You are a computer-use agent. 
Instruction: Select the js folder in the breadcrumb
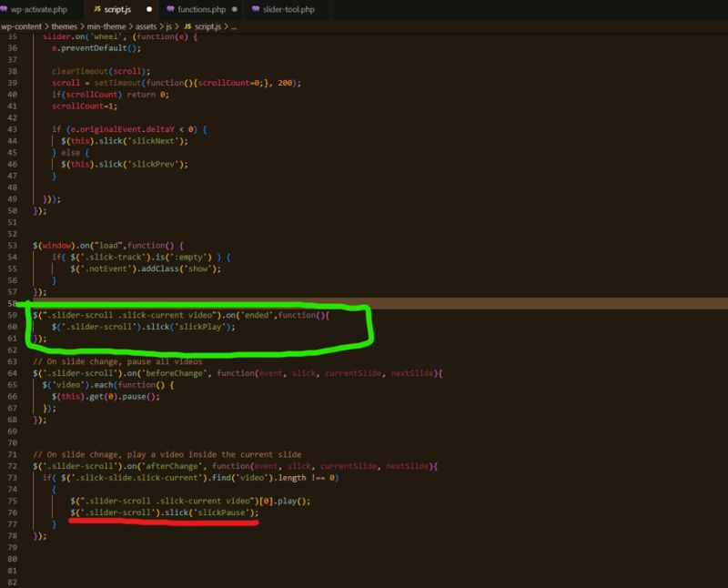168,26
